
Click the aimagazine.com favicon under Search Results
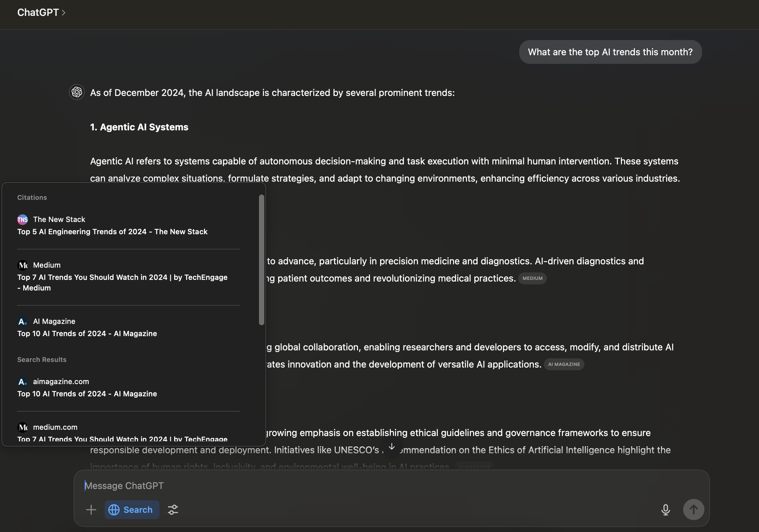23,381
